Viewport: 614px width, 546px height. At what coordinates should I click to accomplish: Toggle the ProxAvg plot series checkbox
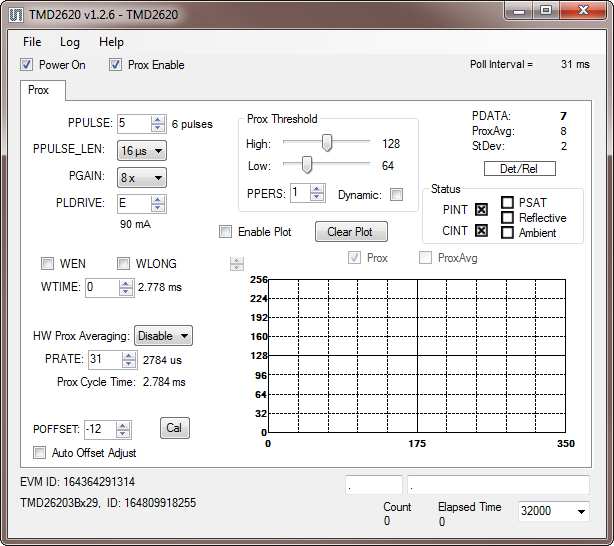425,258
